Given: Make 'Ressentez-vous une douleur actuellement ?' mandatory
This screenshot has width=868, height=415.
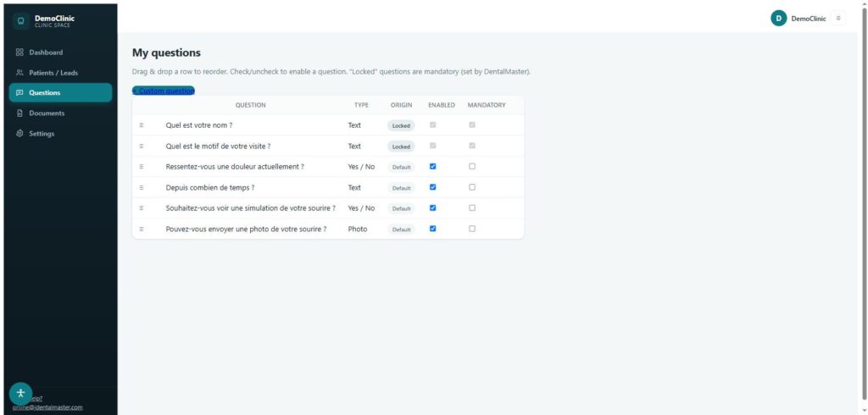Looking at the screenshot, I should [472, 166].
